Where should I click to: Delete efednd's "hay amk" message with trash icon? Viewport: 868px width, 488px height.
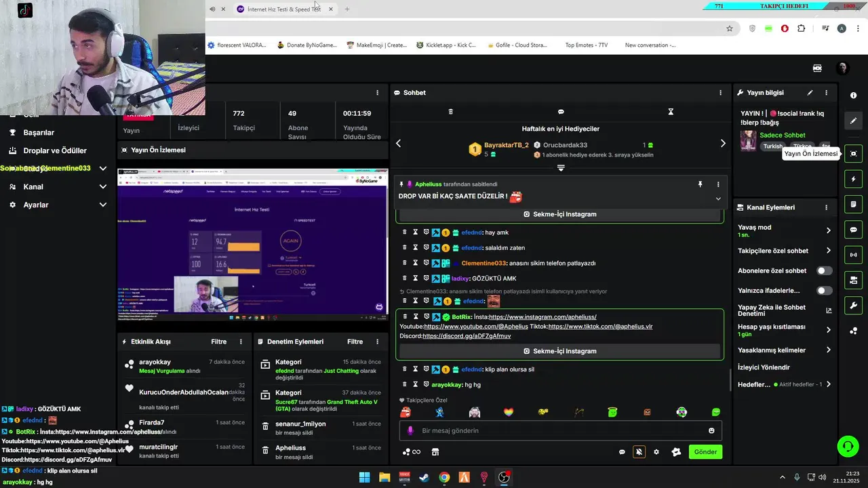405,232
